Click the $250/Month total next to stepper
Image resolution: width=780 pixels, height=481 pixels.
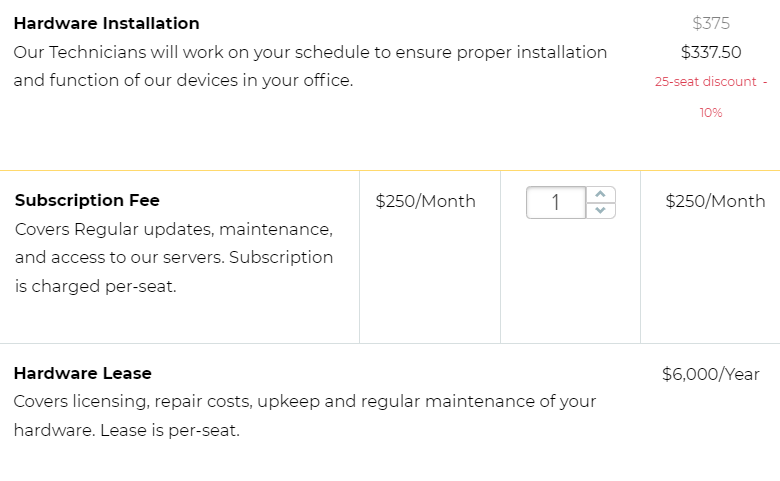715,201
